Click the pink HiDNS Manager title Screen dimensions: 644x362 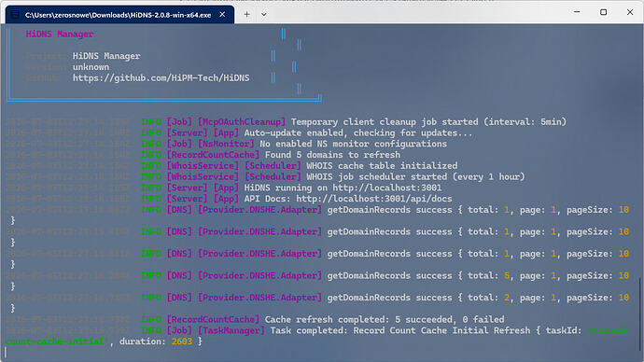pyautogui.click(x=60, y=35)
